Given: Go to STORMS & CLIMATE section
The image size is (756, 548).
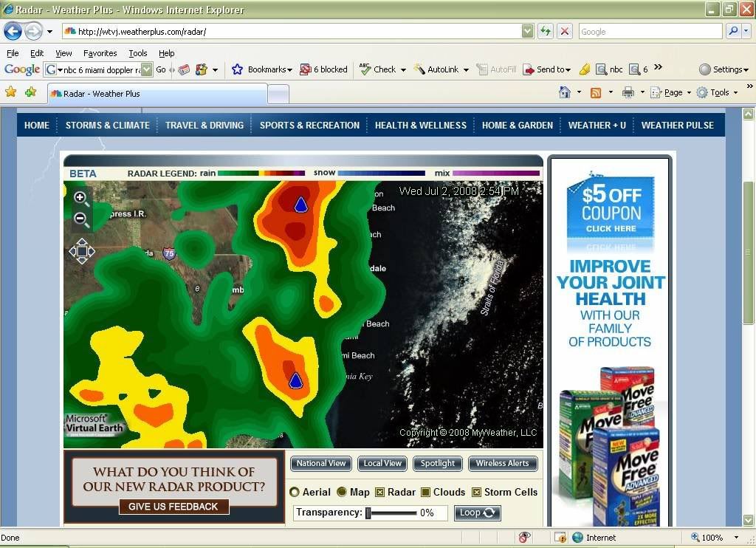Looking at the screenshot, I should (108, 126).
